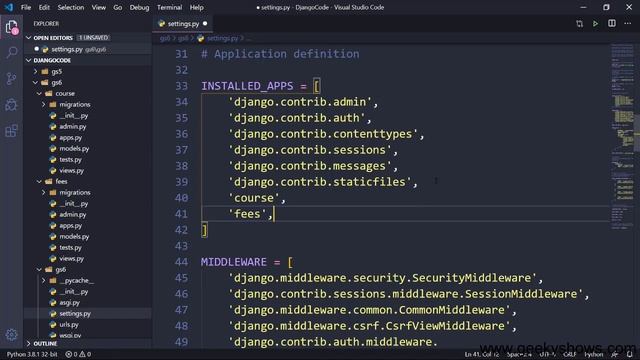
Task: Click the unsaved dot on settings.py tab
Action: [x=205, y=24]
